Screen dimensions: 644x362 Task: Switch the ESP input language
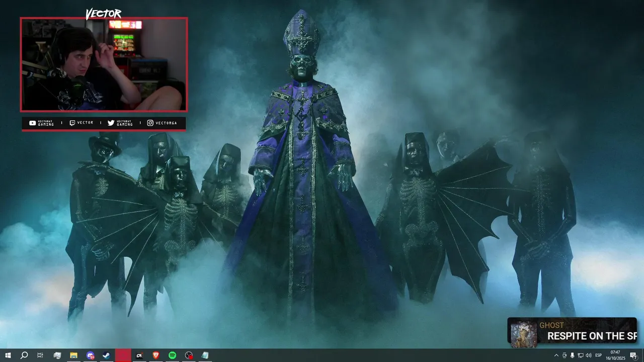[x=598, y=355]
